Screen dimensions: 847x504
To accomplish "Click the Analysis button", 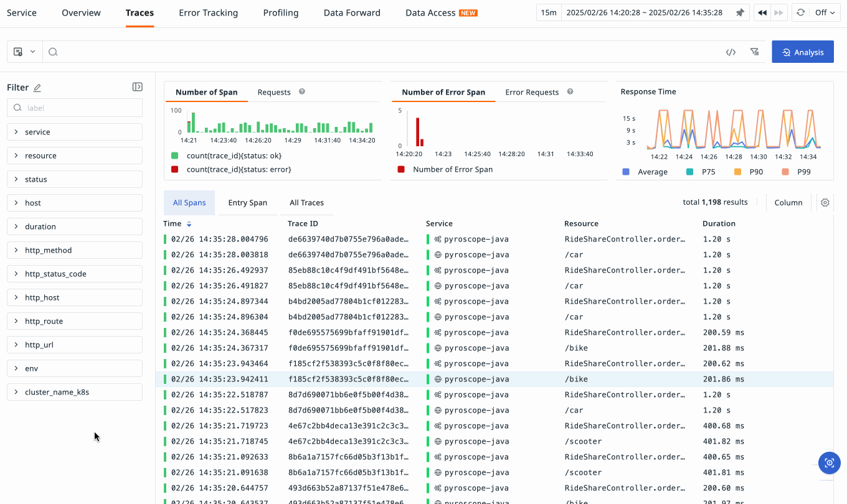I will coord(803,52).
